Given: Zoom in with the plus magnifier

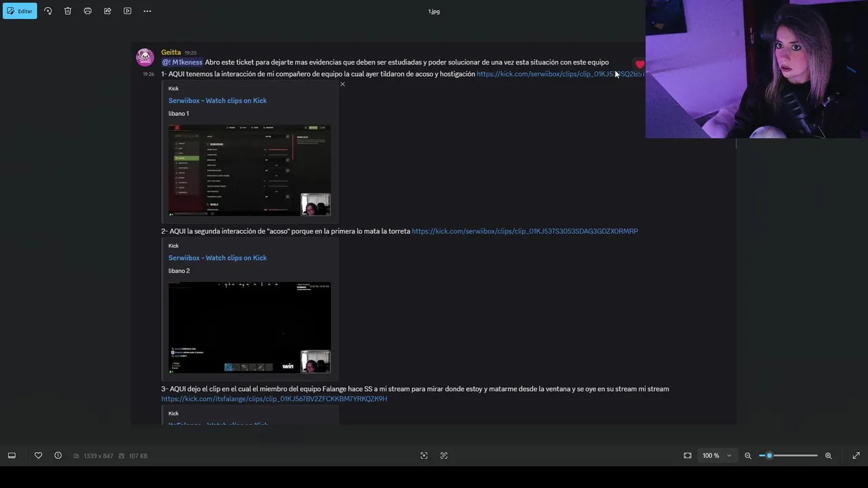Looking at the screenshot, I should click(828, 455).
